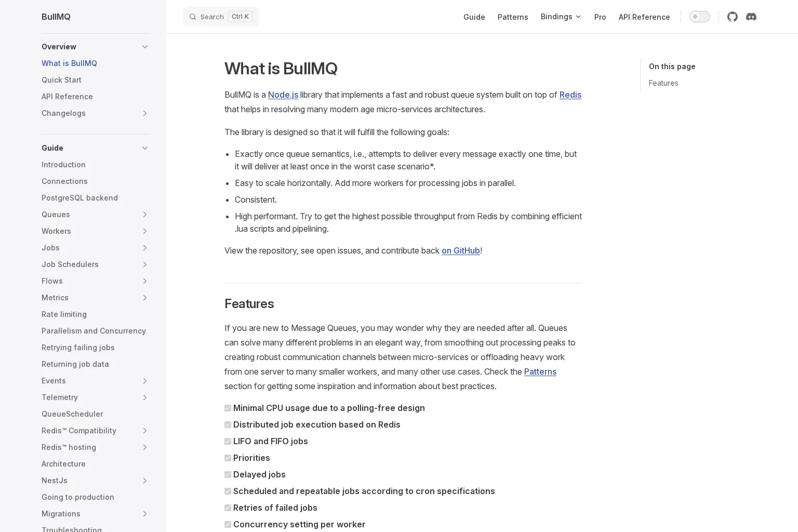Toggle checkbox for Retries of failed jobs

point(228,508)
